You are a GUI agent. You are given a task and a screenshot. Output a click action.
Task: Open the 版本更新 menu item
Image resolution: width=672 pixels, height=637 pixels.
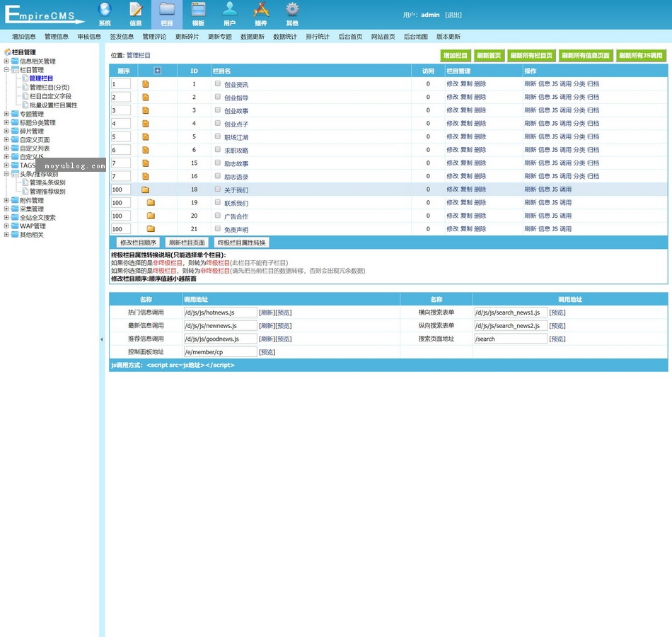pos(448,37)
